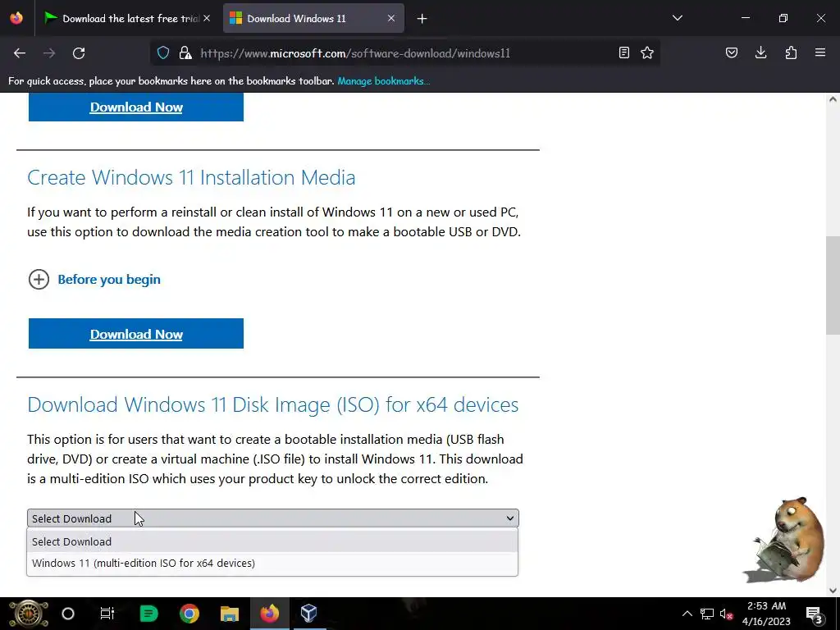
Task: Click the topmost Download Now button
Action: point(136,107)
